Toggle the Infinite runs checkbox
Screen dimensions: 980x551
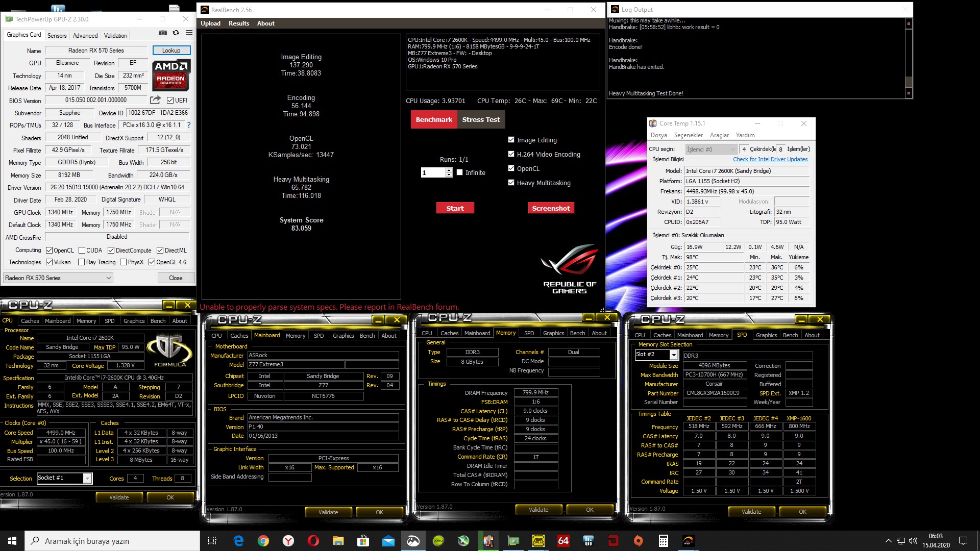point(460,172)
